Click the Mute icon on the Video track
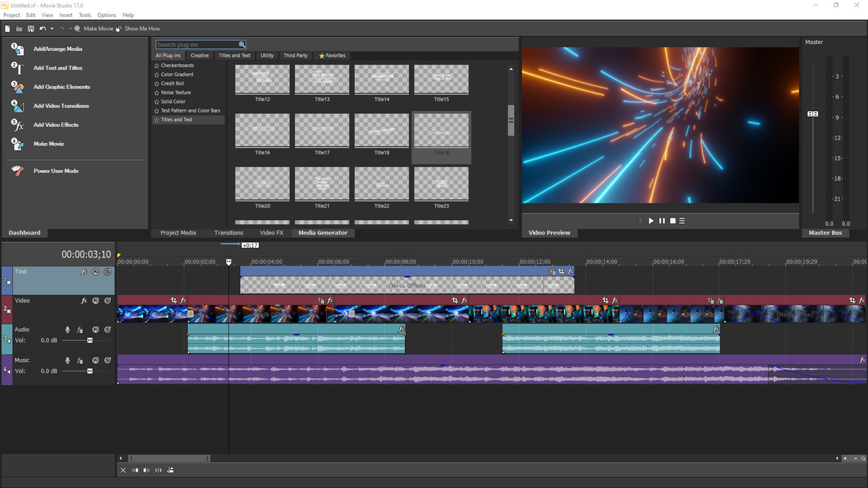Screen dimensions: 868x488 [x=96, y=300]
